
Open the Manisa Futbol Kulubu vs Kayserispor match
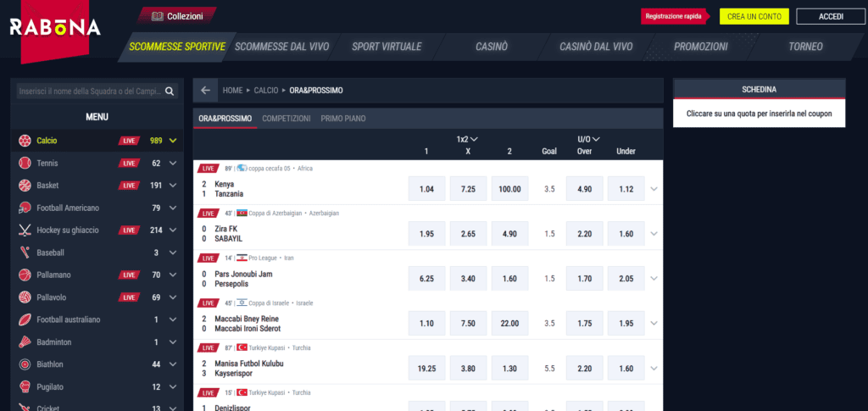(249, 369)
